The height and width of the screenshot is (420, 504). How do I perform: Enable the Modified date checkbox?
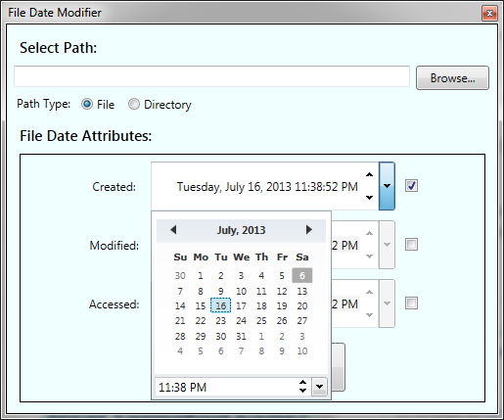pyautogui.click(x=411, y=244)
